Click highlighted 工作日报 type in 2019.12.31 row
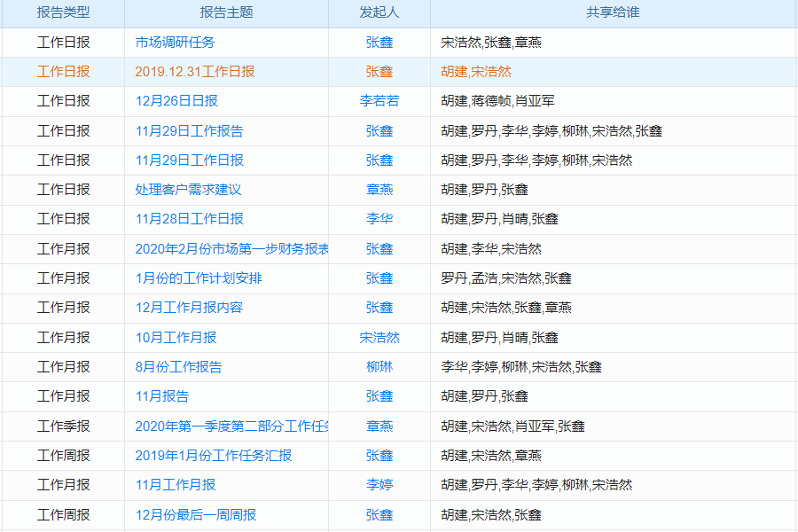Viewport: 798px width, 532px height. 64,72
